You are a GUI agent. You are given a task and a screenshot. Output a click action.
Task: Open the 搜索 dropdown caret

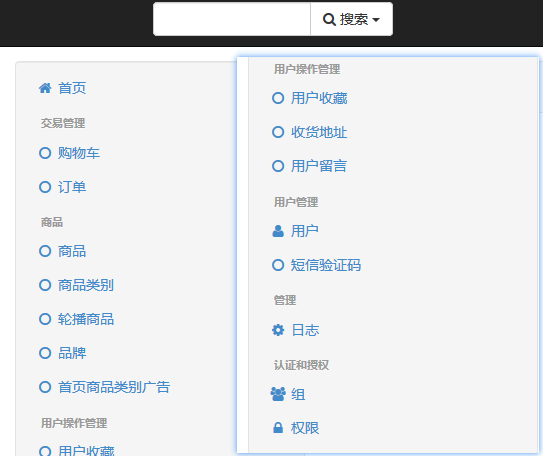(376, 20)
